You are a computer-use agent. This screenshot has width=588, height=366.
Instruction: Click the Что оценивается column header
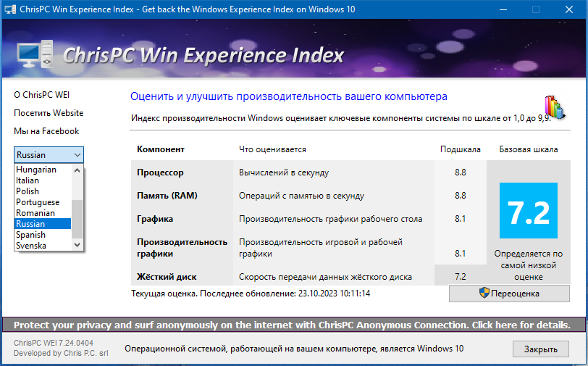272,149
